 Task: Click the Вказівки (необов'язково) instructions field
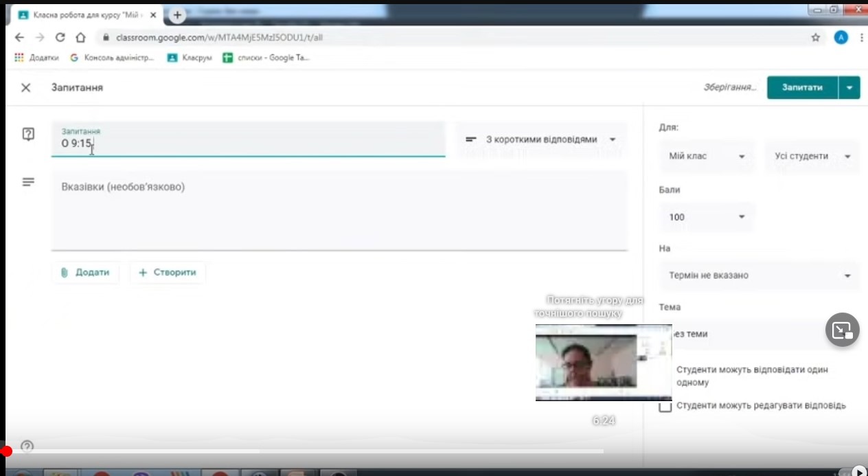coord(339,210)
